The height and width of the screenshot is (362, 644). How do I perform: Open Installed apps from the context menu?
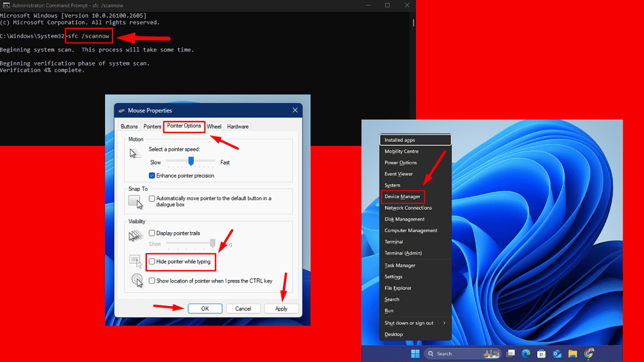(x=415, y=140)
